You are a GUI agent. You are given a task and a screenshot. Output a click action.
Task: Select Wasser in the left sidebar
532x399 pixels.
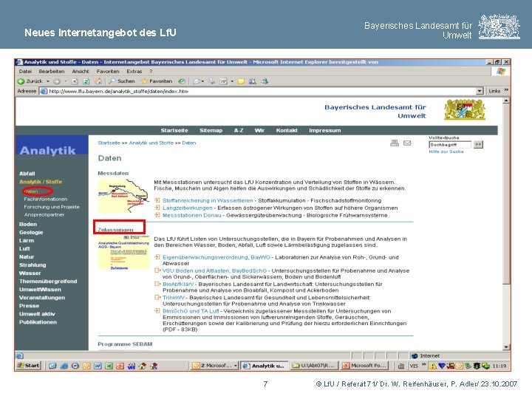[x=30, y=273]
